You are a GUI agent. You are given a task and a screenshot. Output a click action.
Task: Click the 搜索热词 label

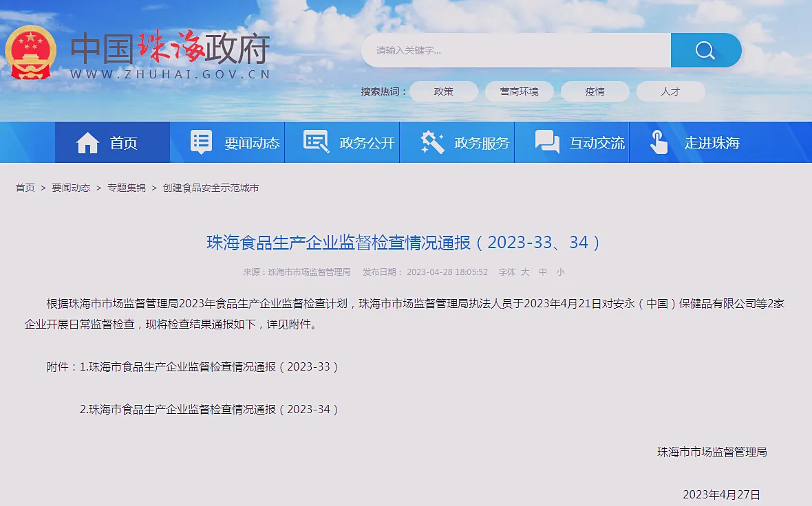[383, 91]
